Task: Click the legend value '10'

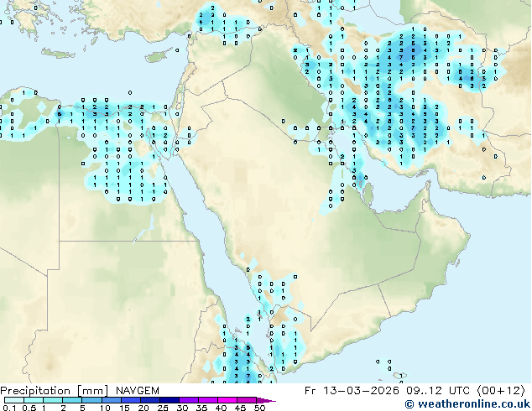Action: coord(105,408)
